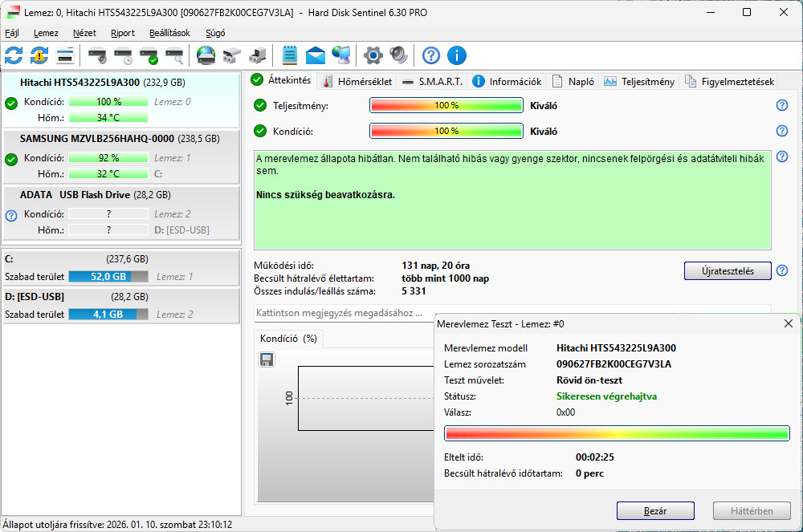This screenshot has width=803, height=532.
Task: Click the speaker sound toolbar icon
Action: coord(398,55)
